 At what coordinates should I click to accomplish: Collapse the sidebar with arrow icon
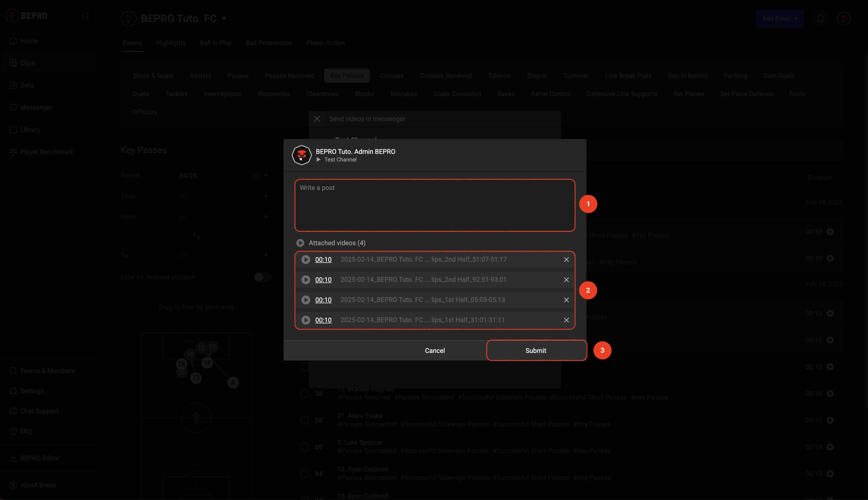pos(85,16)
